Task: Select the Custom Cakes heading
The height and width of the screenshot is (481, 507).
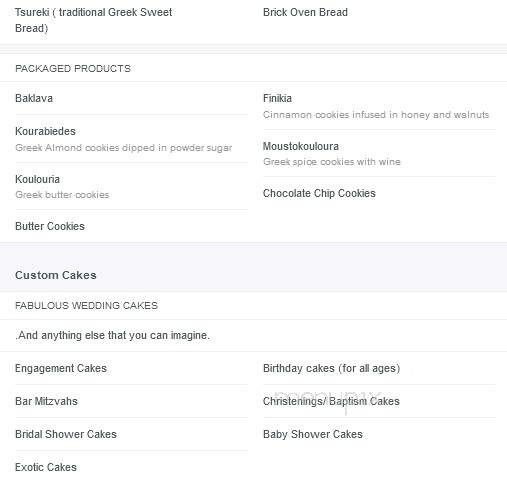Action: tap(56, 275)
